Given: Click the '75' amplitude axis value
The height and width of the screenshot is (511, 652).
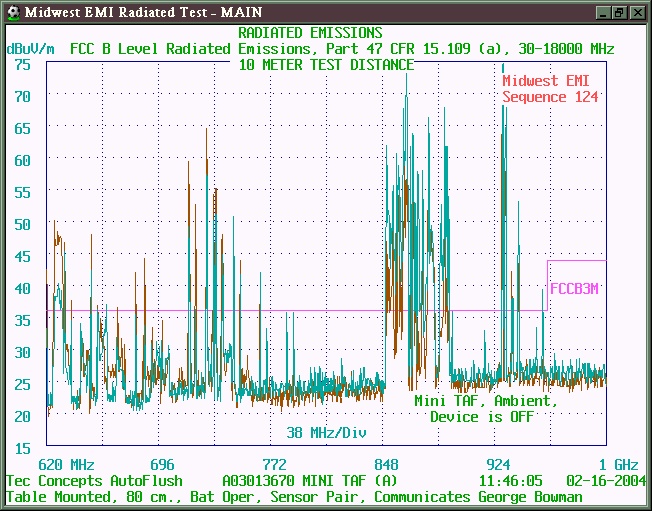Looking at the screenshot, I should point(23,64).
